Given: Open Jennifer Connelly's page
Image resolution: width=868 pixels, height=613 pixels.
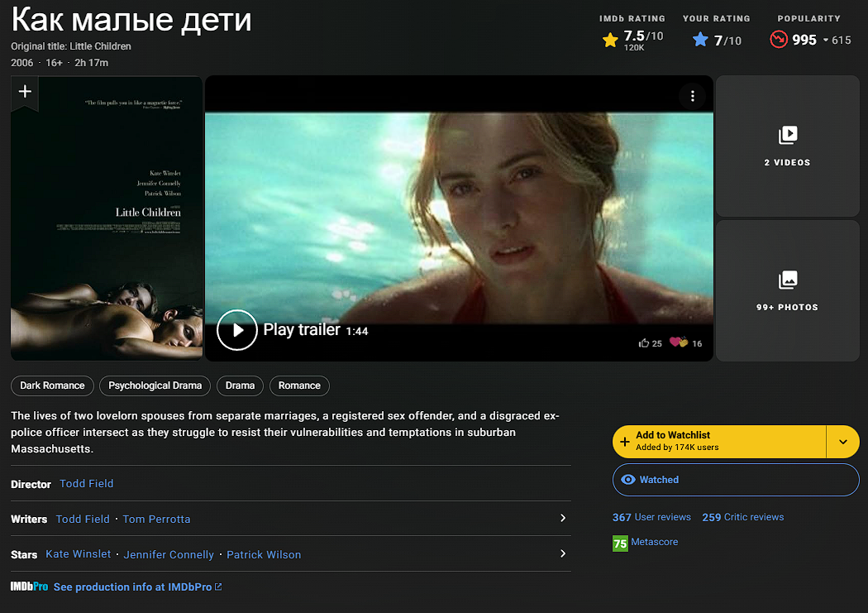Looking at the screenshot, I should click(x=169, y=555).
